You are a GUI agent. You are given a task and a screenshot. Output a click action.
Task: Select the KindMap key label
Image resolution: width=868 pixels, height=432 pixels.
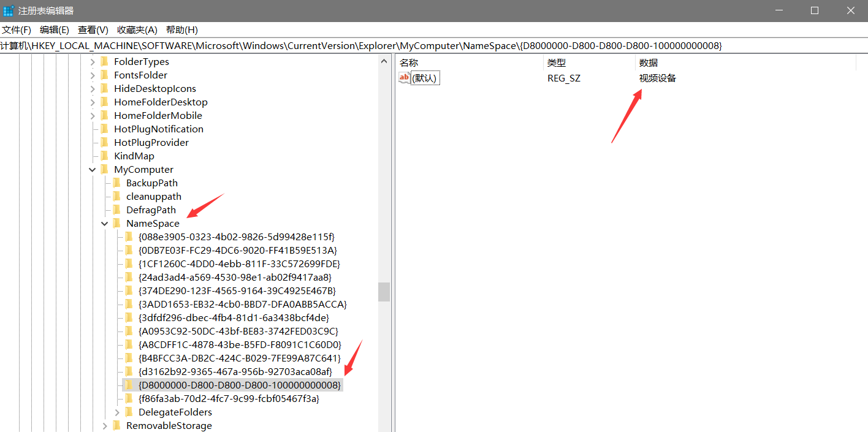click(134, 156)
